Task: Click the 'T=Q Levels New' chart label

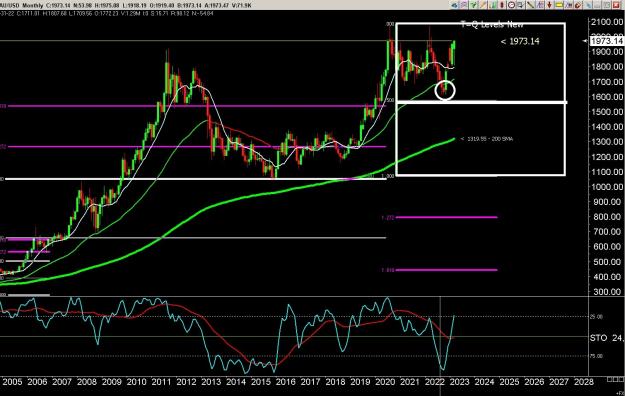Action: tap(492, 25)
